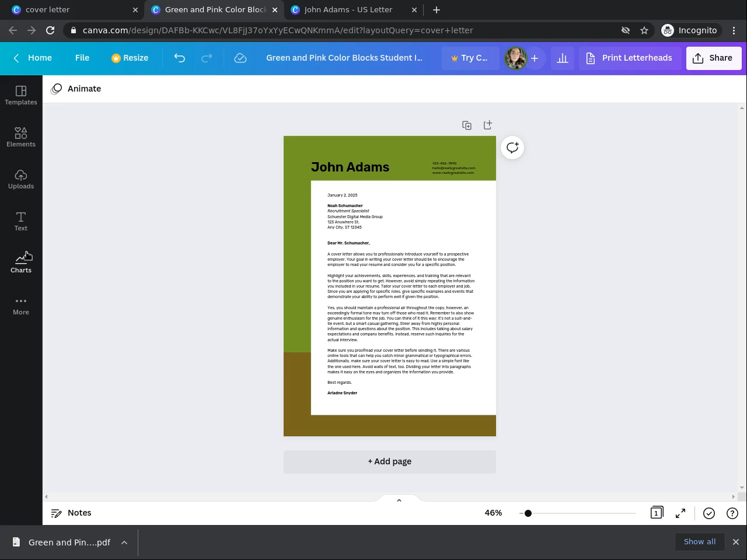Screen dimensions: 747x560
Task: Click the 'Dear Mr. Schumacher,' greeting
Action: pyautogui.click(x=348, y=243)
